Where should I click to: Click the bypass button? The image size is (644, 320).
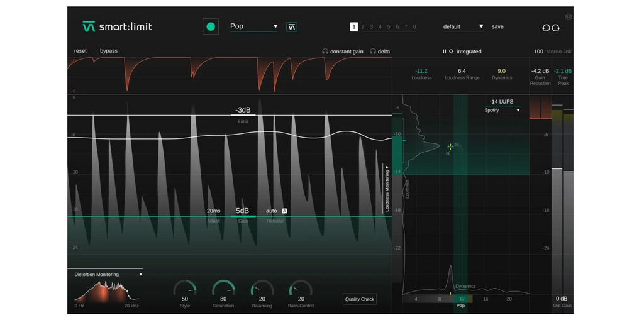(x=108, y=51)
